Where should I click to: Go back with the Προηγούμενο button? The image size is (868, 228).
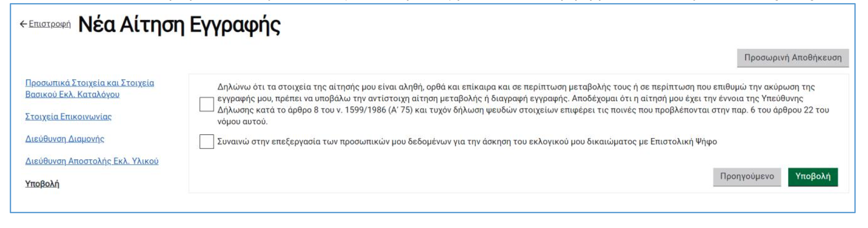coord(747,177)
